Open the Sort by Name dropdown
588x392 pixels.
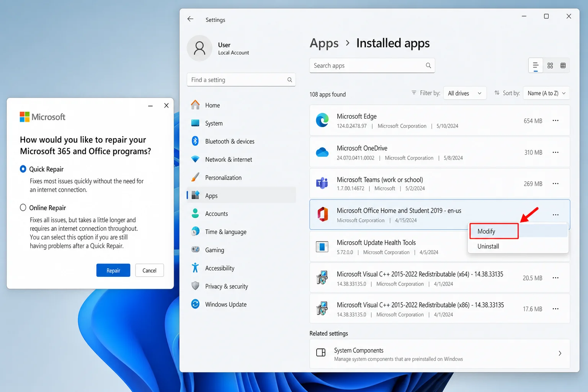coord(546,93)
